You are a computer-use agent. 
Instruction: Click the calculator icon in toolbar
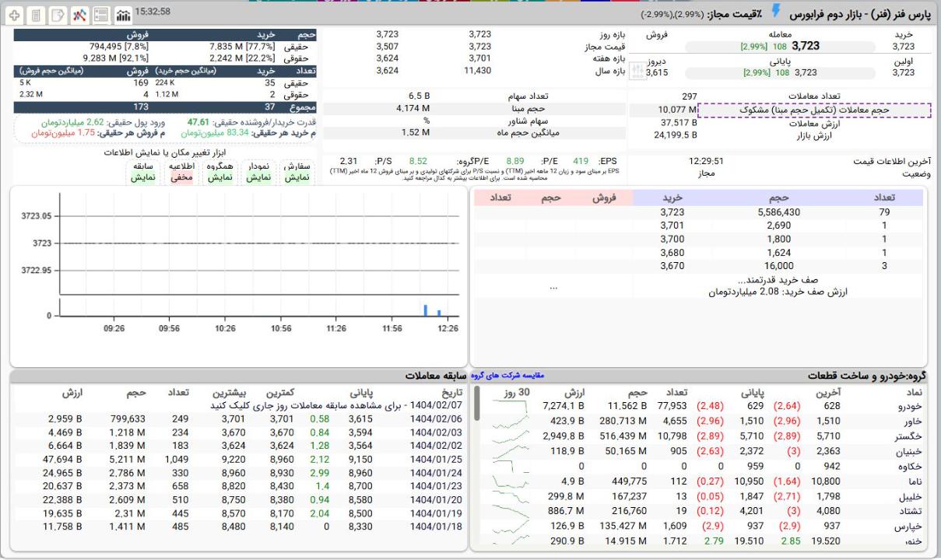(37, 16)
